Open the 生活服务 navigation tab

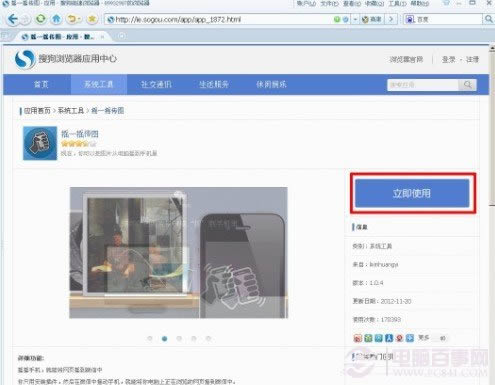214,84
